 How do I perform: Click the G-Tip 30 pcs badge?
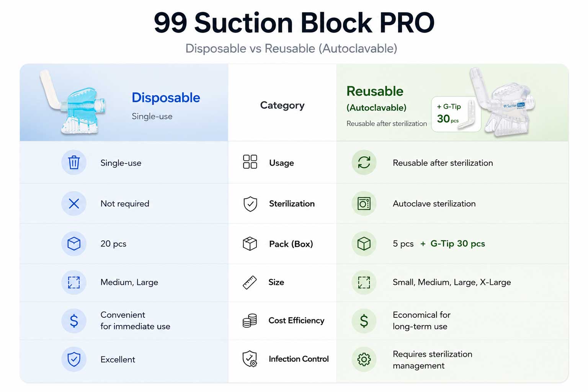tap(456, 114)
